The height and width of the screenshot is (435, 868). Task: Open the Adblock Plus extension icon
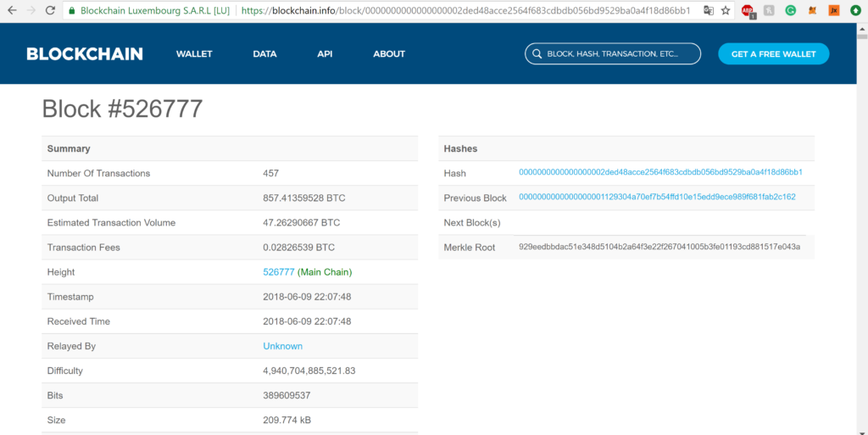click(x=748, y=11)
